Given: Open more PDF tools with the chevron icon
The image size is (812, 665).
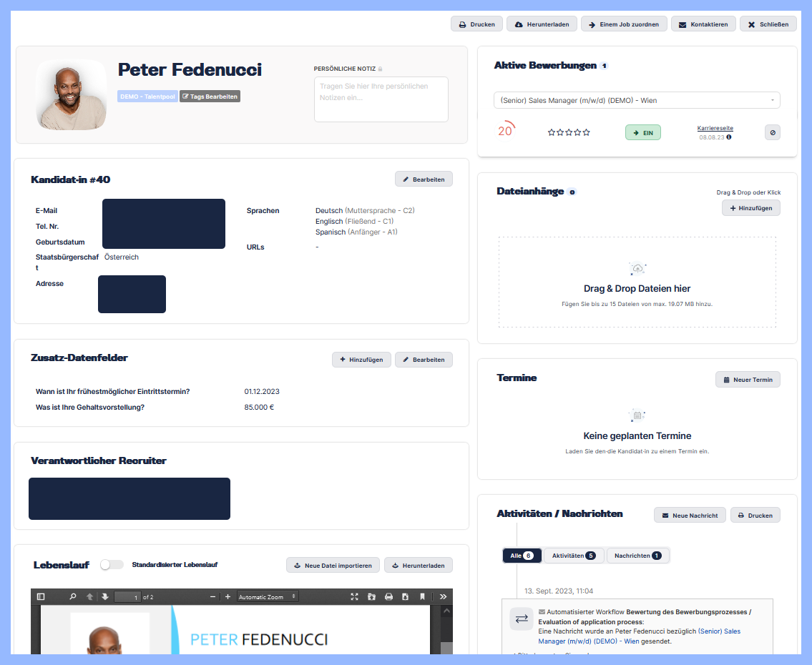Looking at the screenshot, I should click(443, 596).
